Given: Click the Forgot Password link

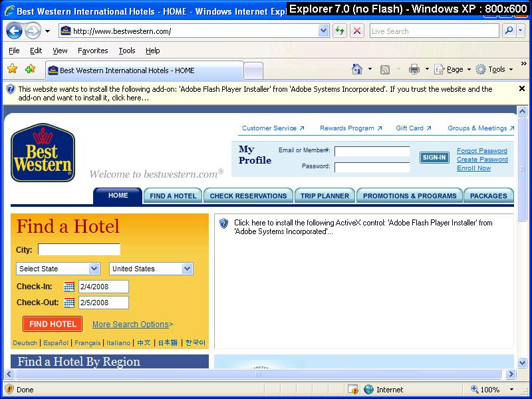Looking at the screenshot, I should click(482, 151).
